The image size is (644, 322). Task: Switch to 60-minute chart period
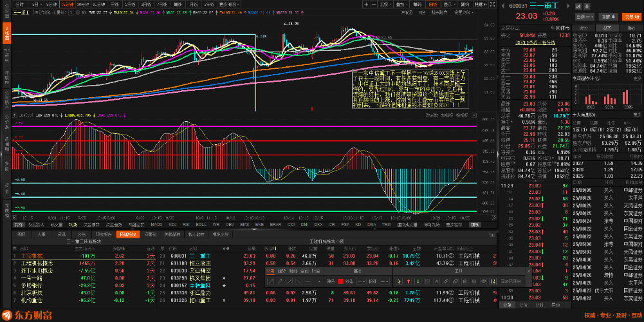[98, 4]
